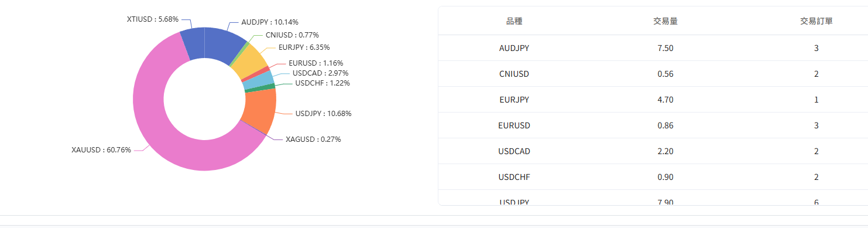Screen dimensions: 868x228
Task: Click the 品種 column header
Action: pos(514,21)
